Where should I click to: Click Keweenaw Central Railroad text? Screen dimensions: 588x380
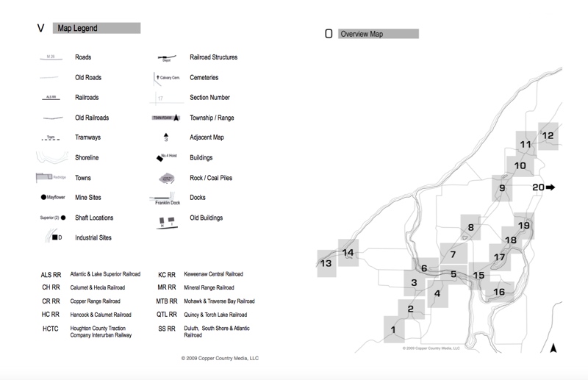pos(213,274)
